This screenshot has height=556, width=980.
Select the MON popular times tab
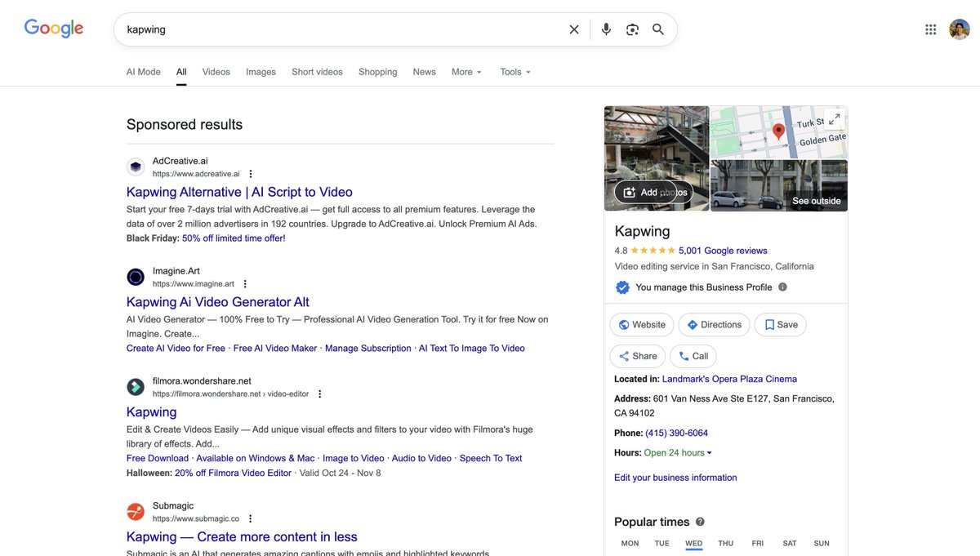tap(630, 544)
